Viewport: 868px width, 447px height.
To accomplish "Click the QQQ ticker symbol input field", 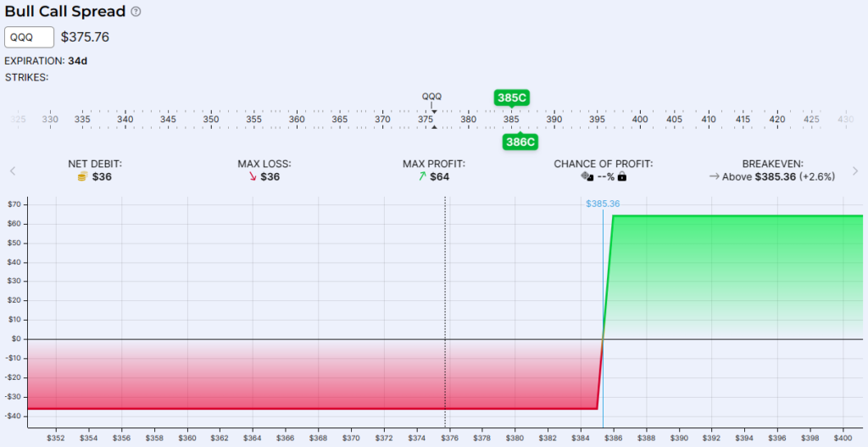I will [x=30, y=37].
